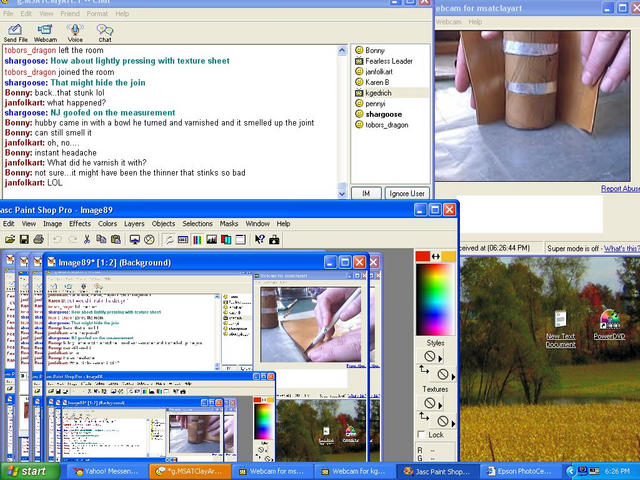Swap foreground and background colors arrow

(x=436, y=256)
